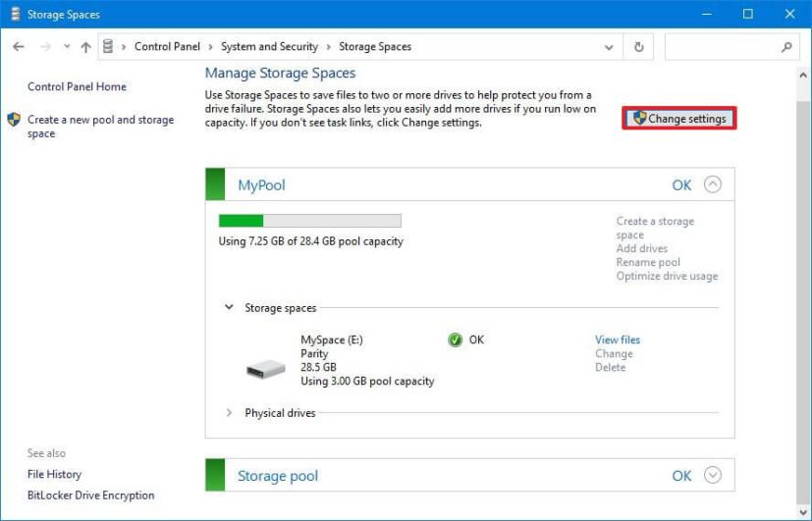This screenshot has width=812, height=521.
Task: Click the vertical scrollbar track
Action: point(803,295)
